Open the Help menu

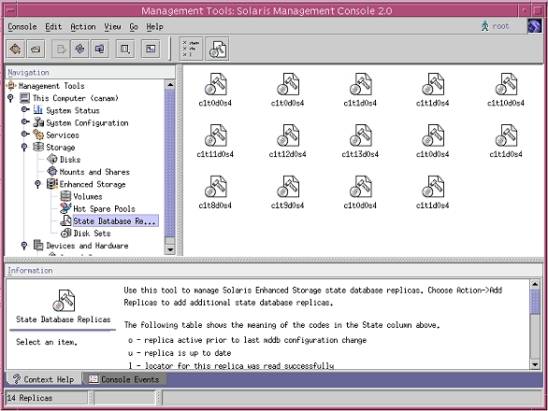click(154, 27)
